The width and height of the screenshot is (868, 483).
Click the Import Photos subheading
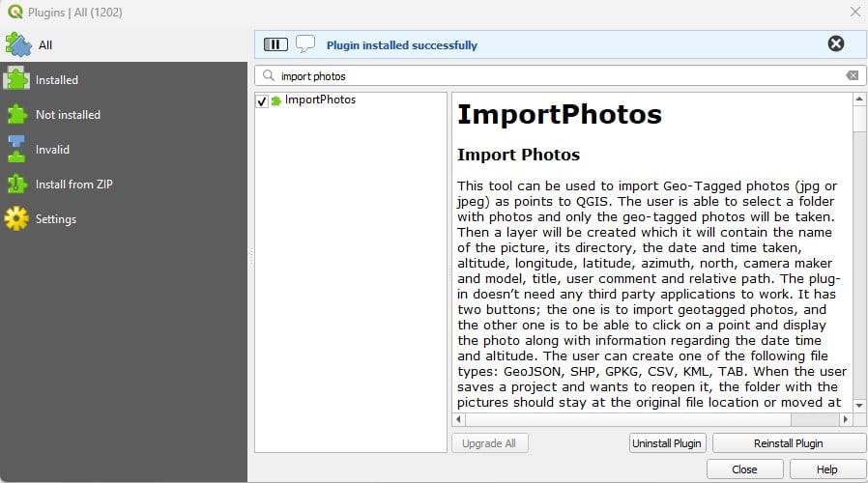point(519,155)
